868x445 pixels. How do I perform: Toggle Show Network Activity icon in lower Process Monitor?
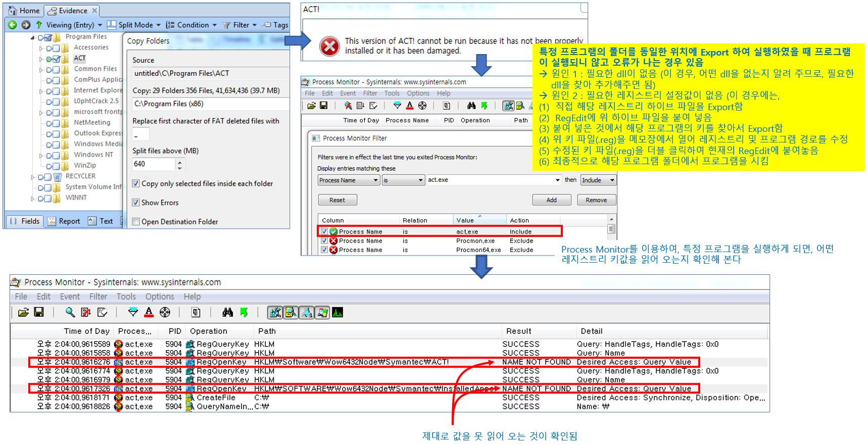[306, 313]
